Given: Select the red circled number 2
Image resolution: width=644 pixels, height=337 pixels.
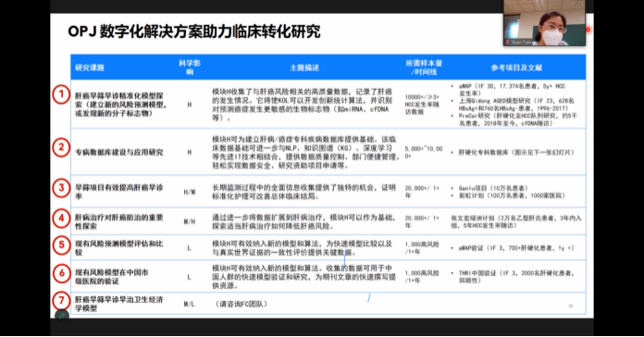Looking at the screenshot, I should pos(61,147).
